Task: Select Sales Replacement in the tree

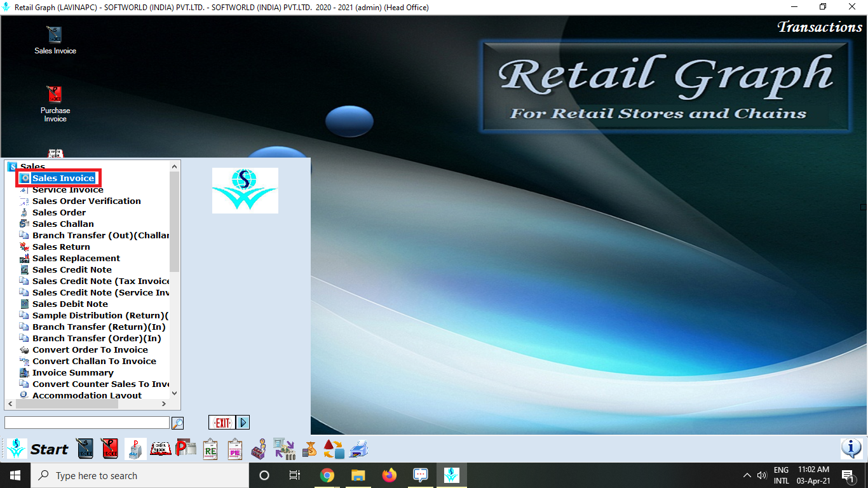Action: pos(76,258)
